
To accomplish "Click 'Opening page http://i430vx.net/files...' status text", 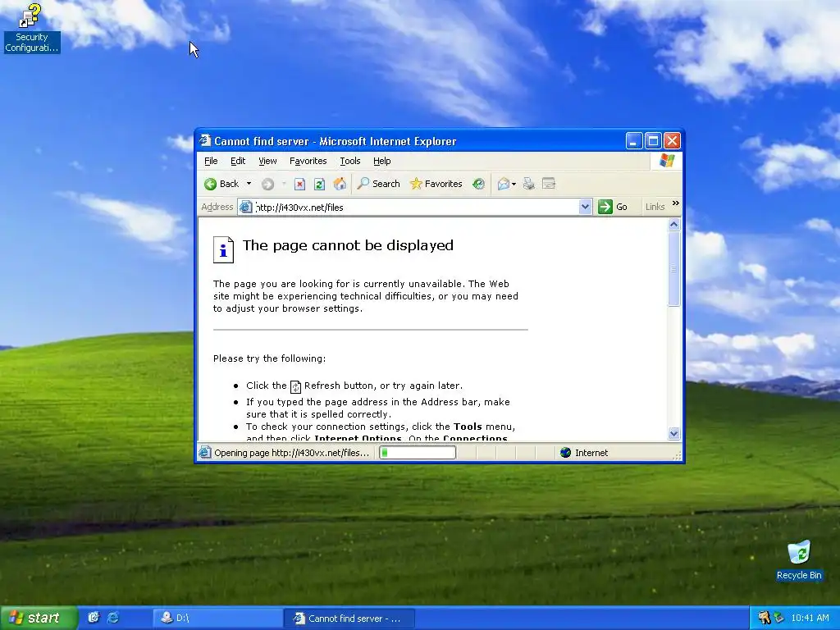I will pos(291,453).
